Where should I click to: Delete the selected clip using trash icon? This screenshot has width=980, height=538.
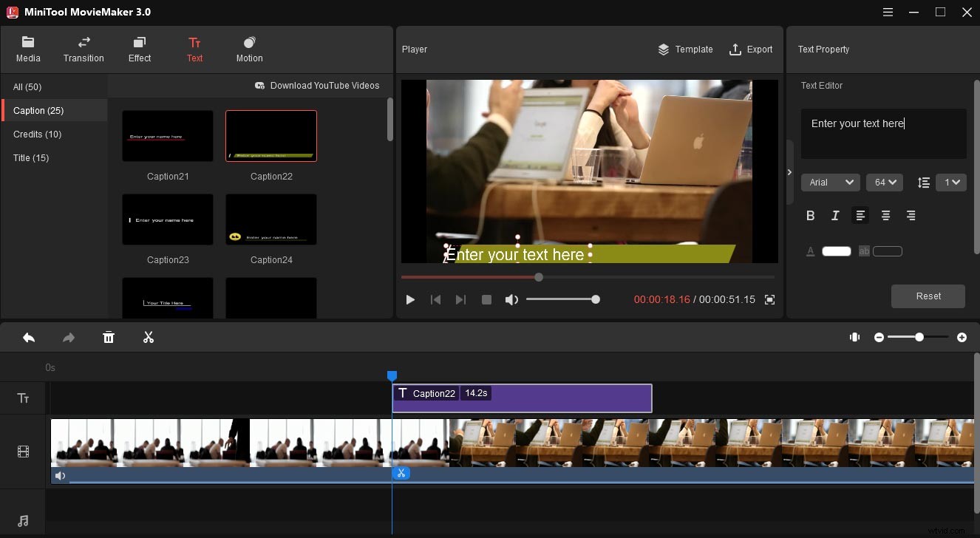[x=109, y=337]
